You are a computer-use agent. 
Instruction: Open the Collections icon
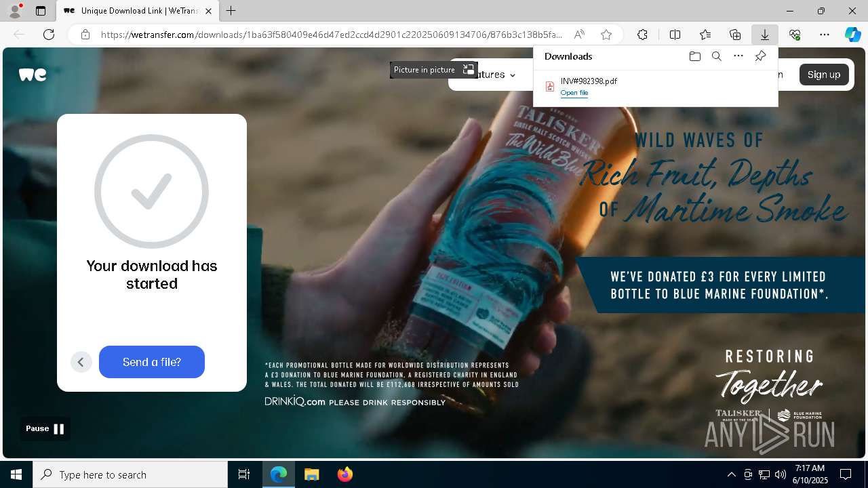coord(735,35)
